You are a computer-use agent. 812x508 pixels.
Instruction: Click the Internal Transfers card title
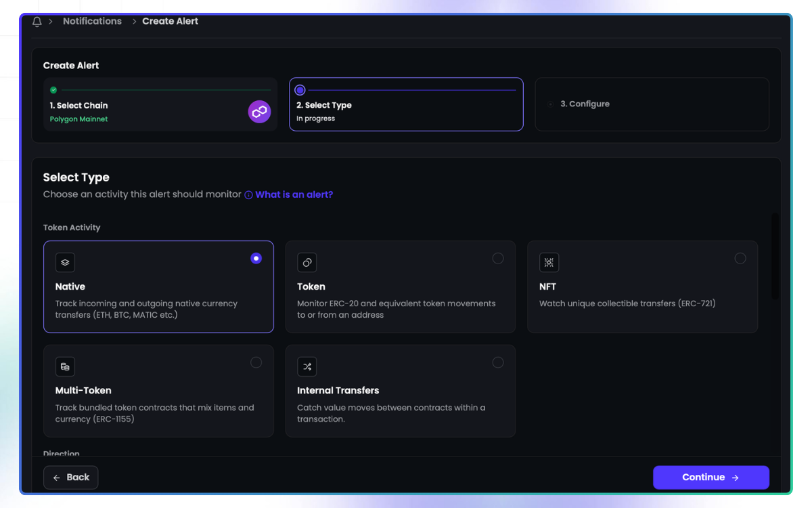tap(338, 390)
